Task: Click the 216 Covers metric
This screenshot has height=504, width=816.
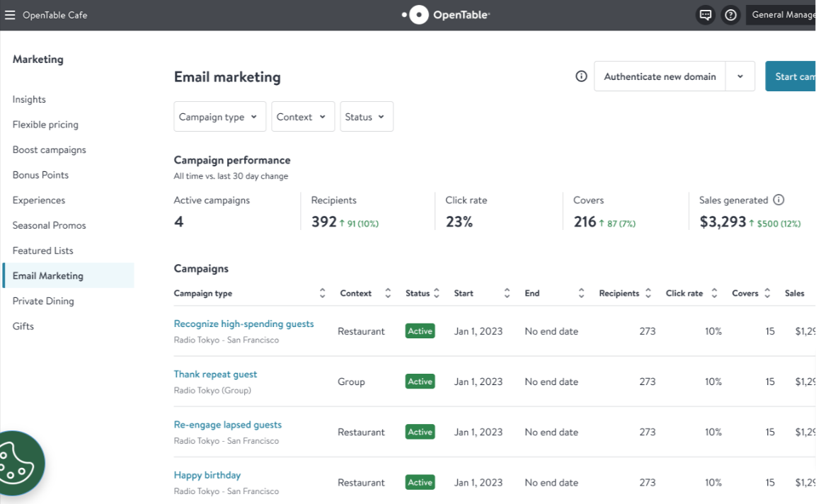Action: pyautogui.click(x=585, y=222)
